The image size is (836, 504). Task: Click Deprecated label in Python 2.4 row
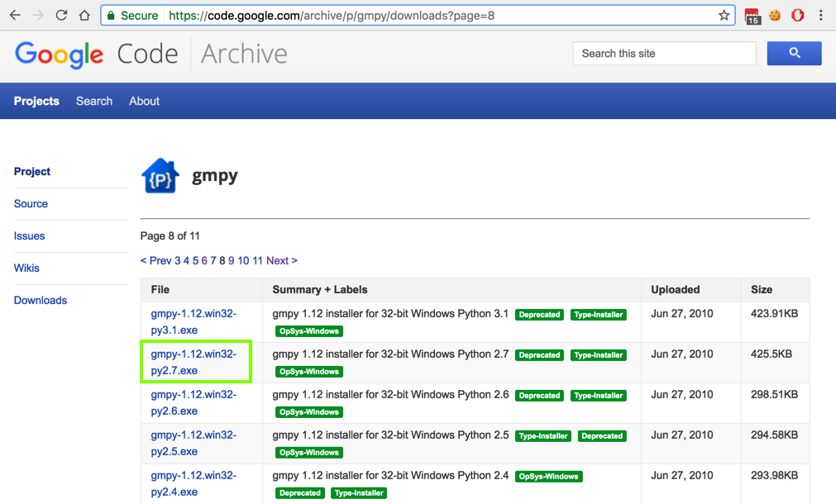click(300, 493)
